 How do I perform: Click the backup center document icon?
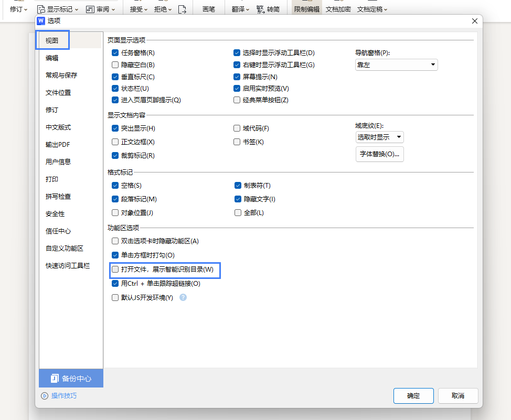55,378
